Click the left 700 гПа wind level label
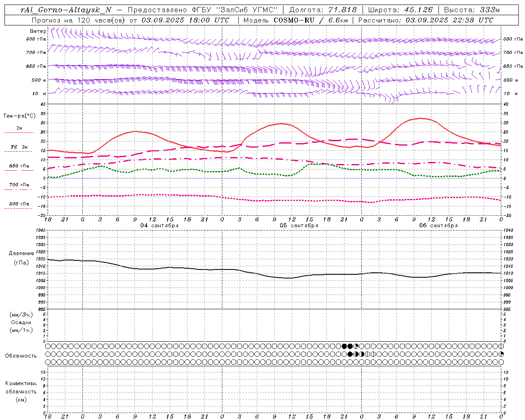The image size is (525, 420). coord(36,52)
